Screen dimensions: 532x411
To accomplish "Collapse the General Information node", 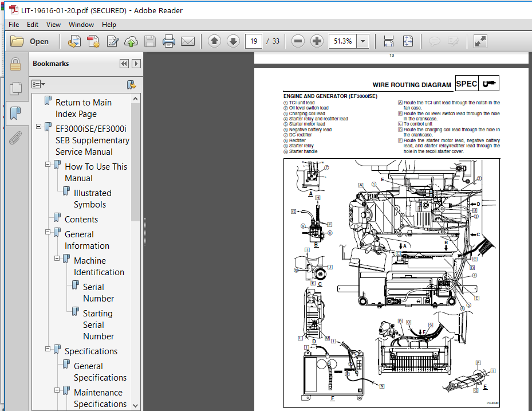I will tap(48, 232).
